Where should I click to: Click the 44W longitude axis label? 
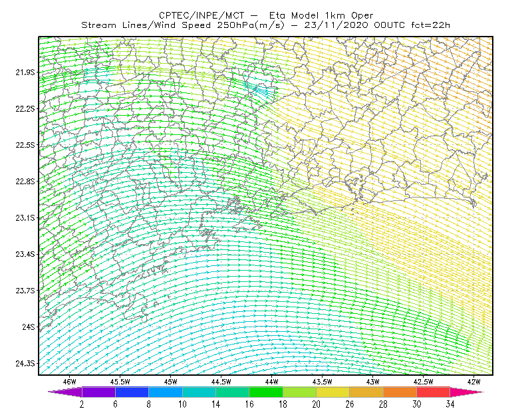(272, 382)
